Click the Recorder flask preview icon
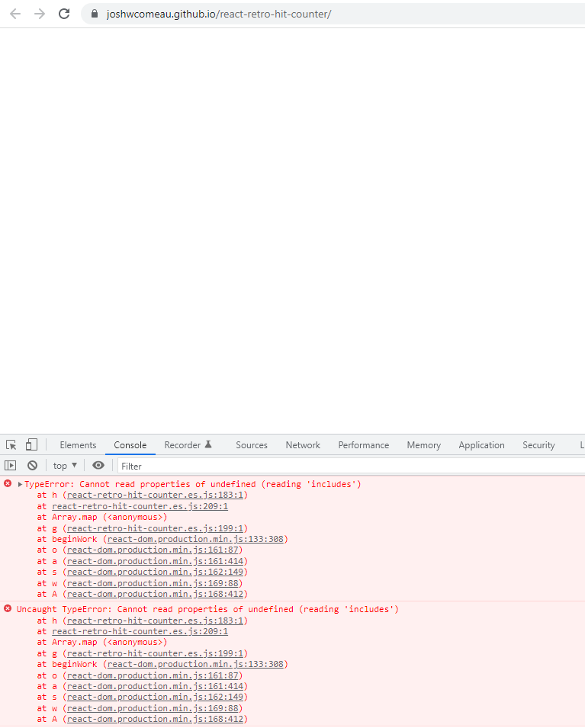585x728 pixels. pyautogui.click(x=208, y=444)
